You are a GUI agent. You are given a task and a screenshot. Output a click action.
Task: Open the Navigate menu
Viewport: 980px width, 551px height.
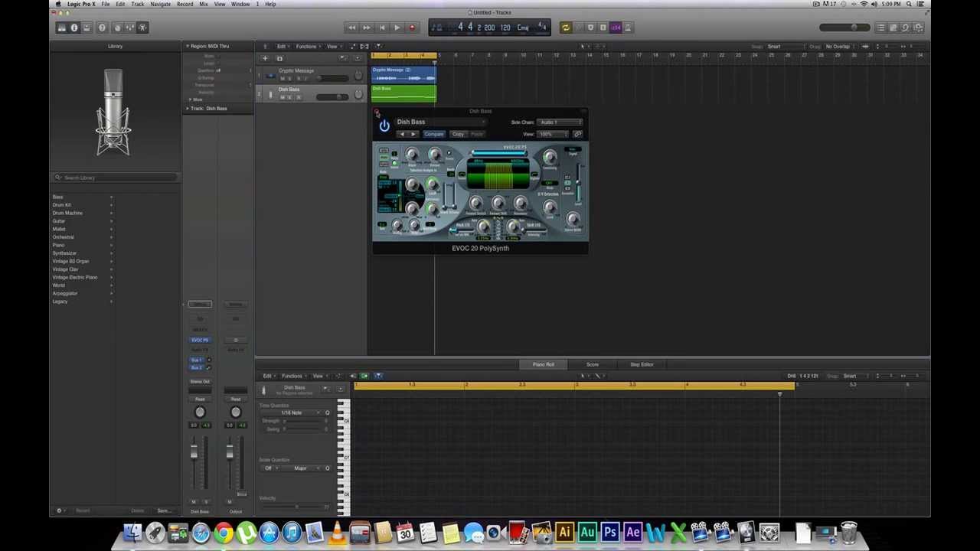coord(160,4)
